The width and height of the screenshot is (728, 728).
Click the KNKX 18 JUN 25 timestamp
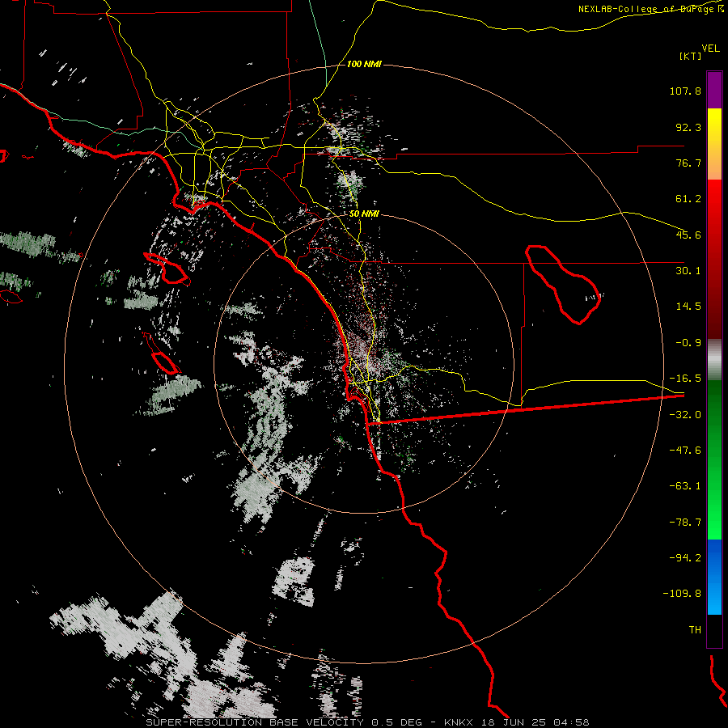pos(517,722)
